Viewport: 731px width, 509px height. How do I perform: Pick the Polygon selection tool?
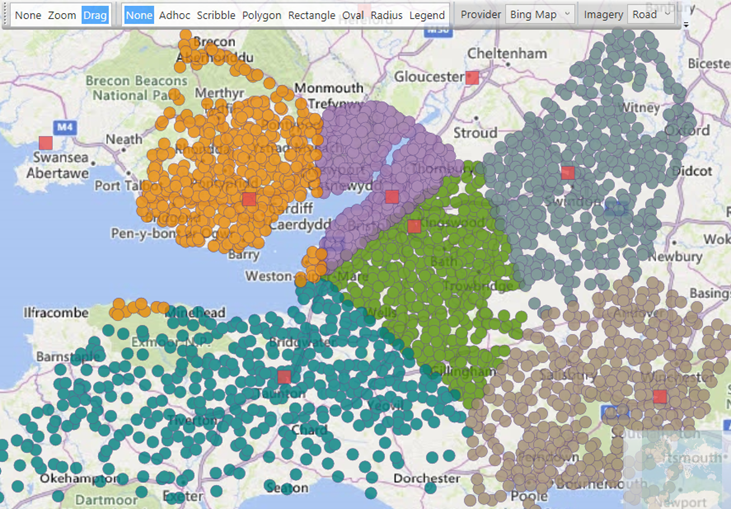click(x=261, y=16)
